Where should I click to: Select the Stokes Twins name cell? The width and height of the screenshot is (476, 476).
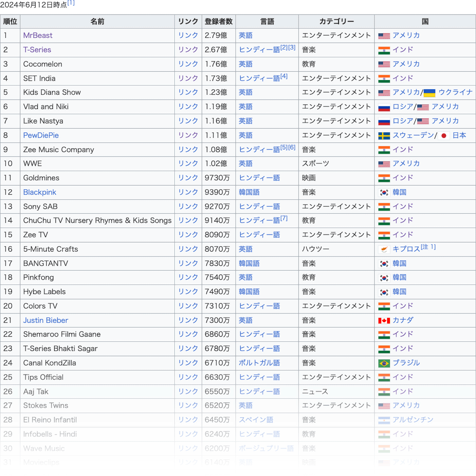97,405
